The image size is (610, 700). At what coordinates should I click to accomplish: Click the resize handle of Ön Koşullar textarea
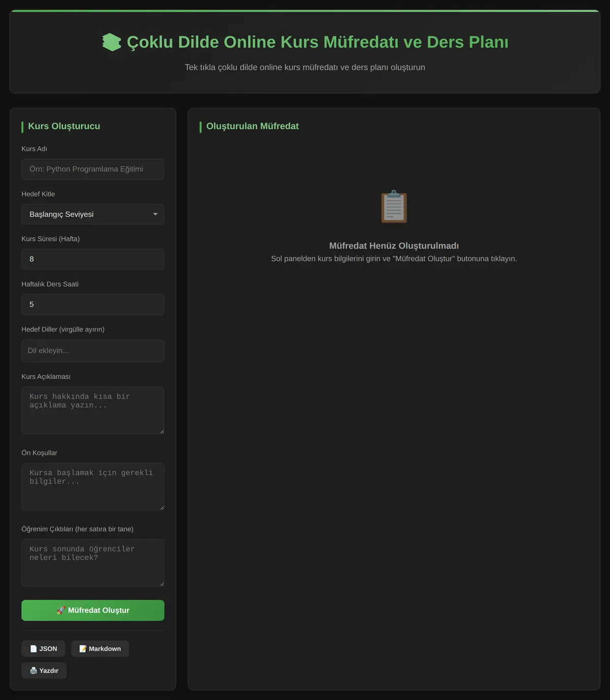[162, 508]
